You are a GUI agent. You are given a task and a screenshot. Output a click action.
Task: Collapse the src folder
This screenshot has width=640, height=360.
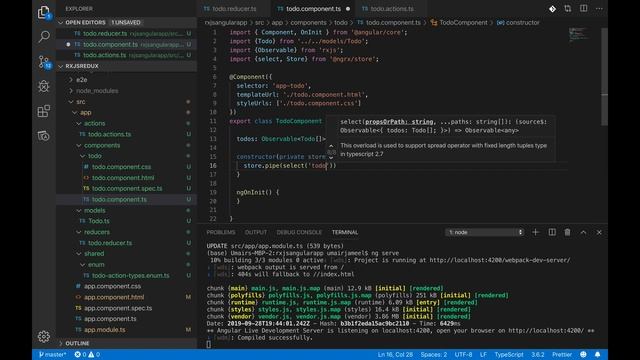click(x=71, y=102)
